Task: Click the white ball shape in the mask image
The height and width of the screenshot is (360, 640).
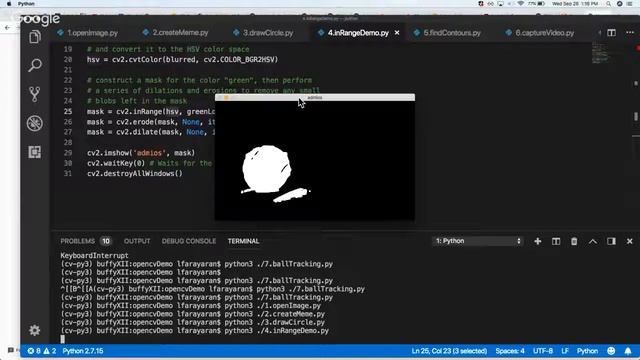Action: click(x=266, y=169)
